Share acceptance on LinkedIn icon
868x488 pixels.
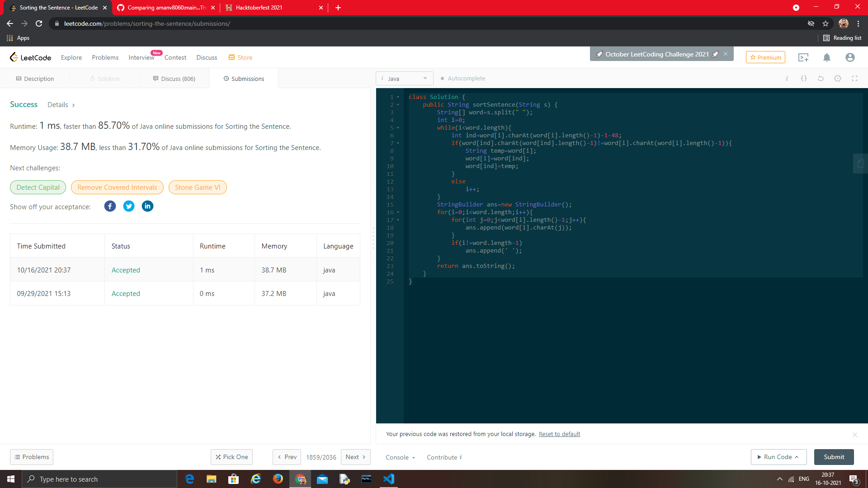point(147,206)
